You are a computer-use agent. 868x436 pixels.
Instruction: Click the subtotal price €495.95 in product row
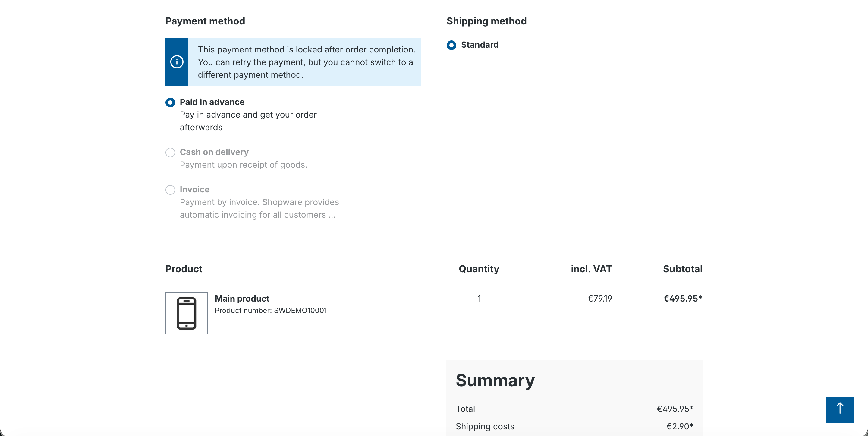pyautogui.click(x=683, y=299)
